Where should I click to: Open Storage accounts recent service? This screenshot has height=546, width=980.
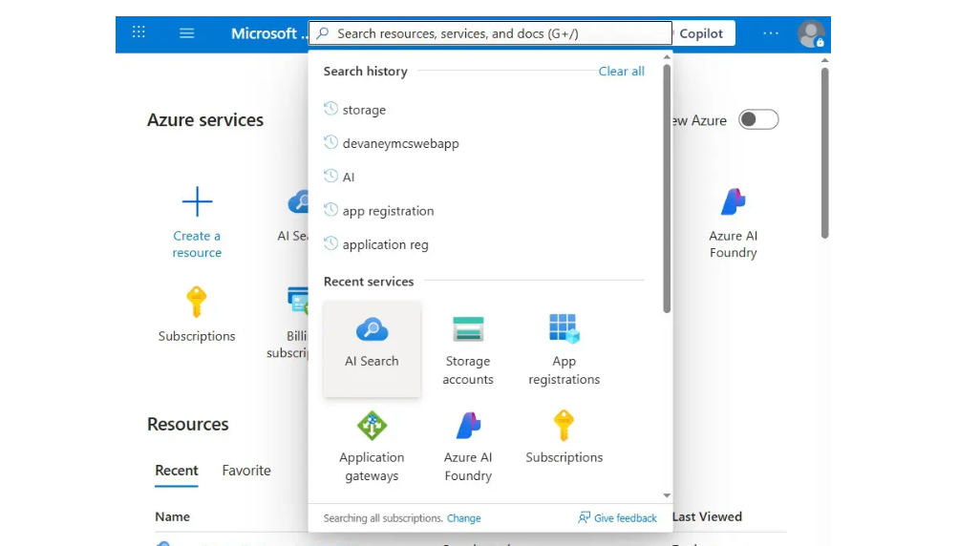468,348
